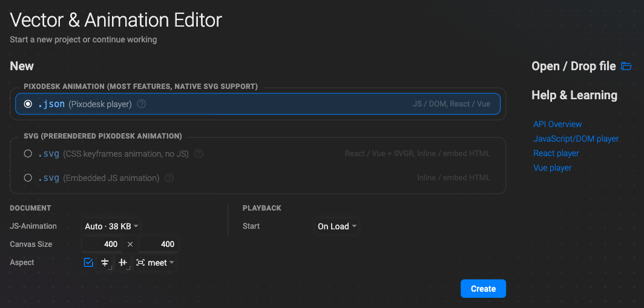The width and height of the screenshot is (644, 308).
Task: Click 'React / Vue + SVGR, Inline / embed HTML' text
Action: click(x=417, y=154)
